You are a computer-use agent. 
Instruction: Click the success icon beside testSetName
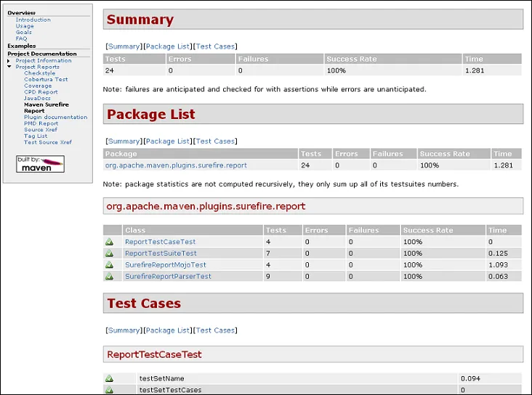click(109, 378)
